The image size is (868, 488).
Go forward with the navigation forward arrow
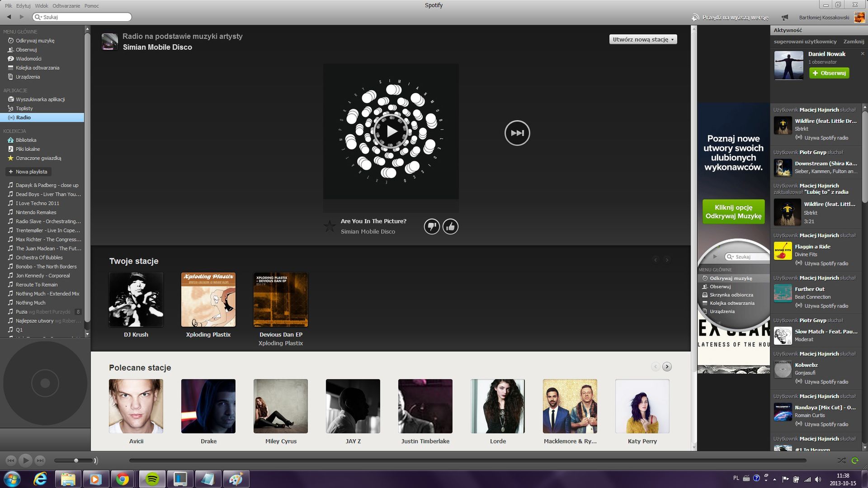(x=21, y=17)
